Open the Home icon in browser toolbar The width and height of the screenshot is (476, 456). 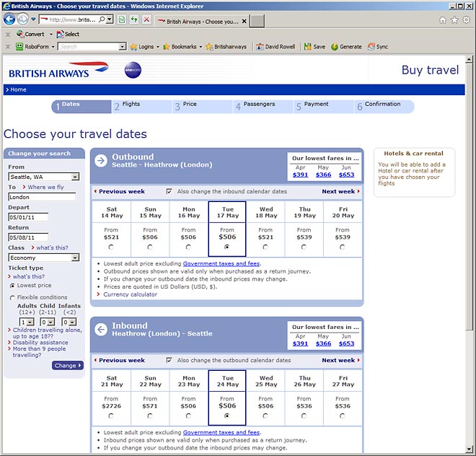point(443,20)
